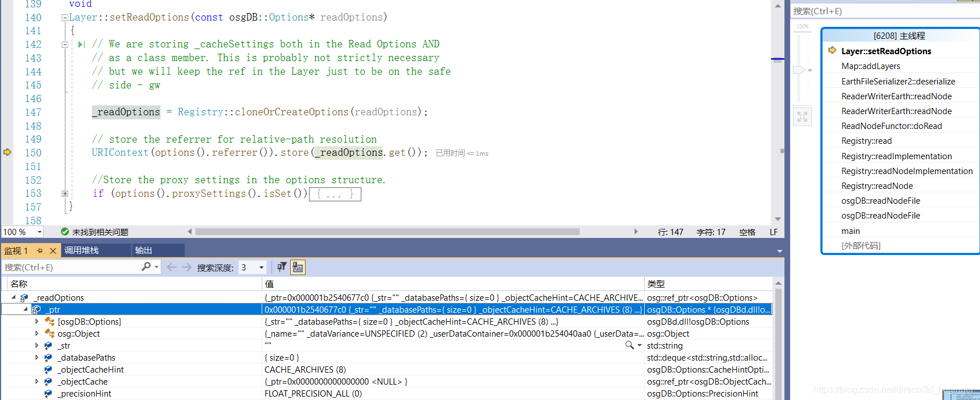Image resolution: width=980 pixels, height=400 pixels.
Task: Expand the [osgDB::Options] node
Action: point(37,321)
